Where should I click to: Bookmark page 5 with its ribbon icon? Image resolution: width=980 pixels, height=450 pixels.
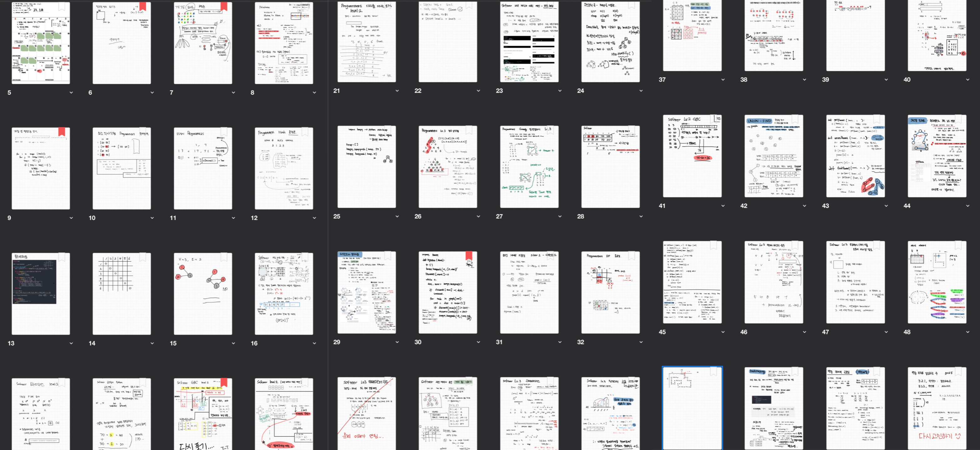tap(62, 7)
